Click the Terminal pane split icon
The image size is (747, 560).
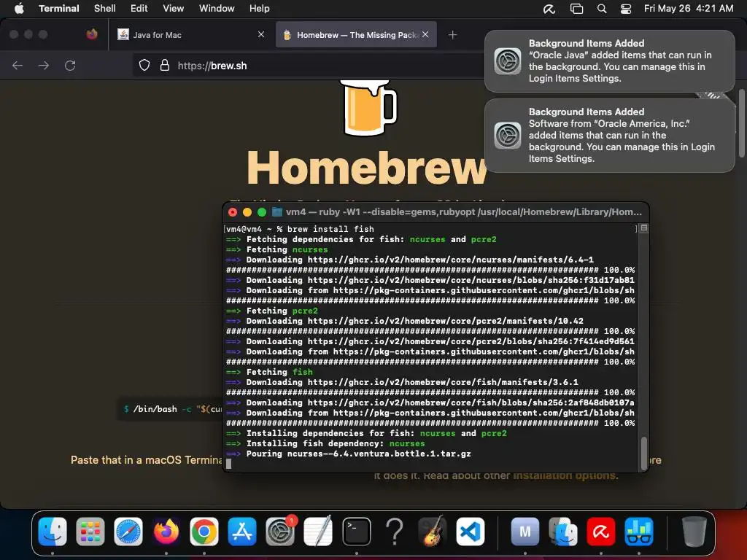point(643,228)
